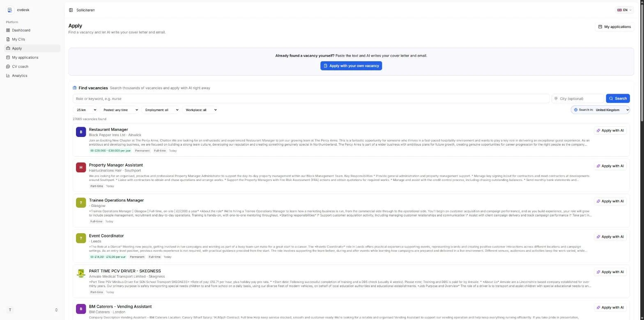Select Apply in sidebar
This screenshot has height=320, width=644.
point(32,49)
